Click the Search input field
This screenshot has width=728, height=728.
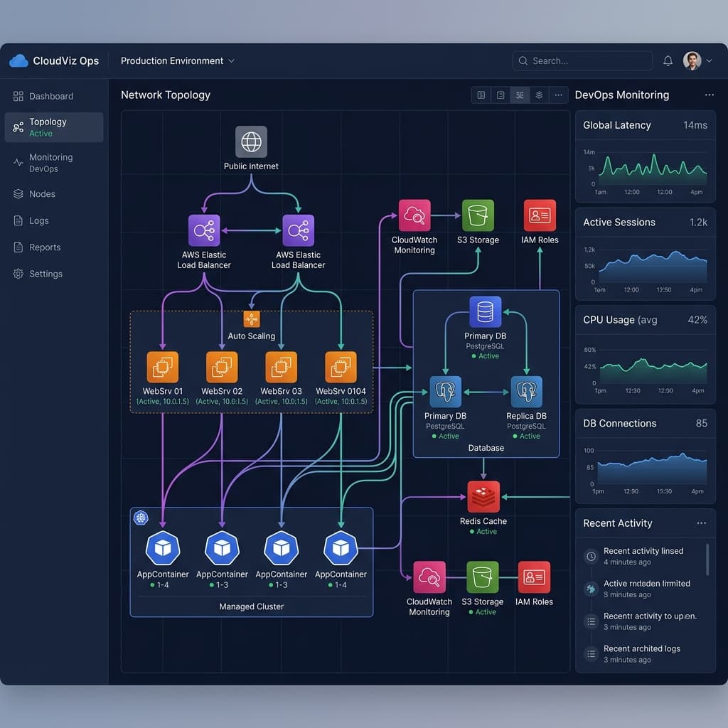click(582, 61)
